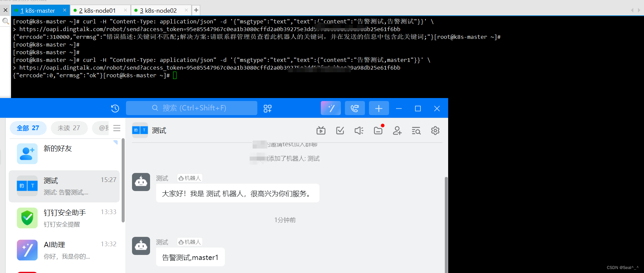Viewport: 644px width, 273px height.
Task: Click the 1分钟前 timestamp
Action: point(285,220)
